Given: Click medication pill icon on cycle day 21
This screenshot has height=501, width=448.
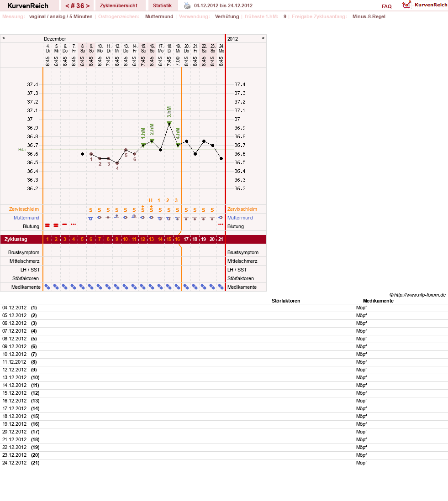Looking at the screenshot, I should (x=221, y=287).
